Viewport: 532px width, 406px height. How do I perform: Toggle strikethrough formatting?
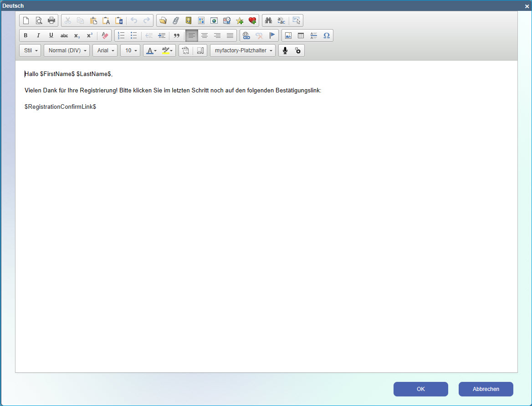(64, 36)
